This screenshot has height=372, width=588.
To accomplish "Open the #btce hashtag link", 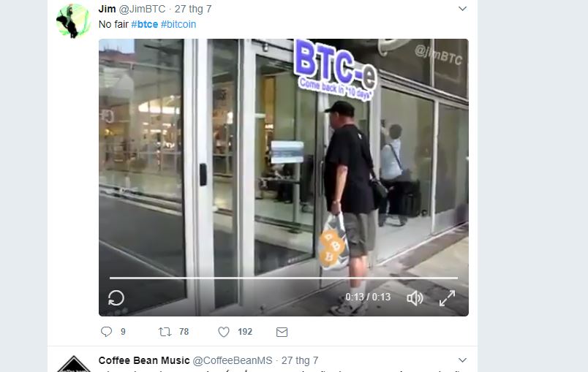I will [144, 24].
